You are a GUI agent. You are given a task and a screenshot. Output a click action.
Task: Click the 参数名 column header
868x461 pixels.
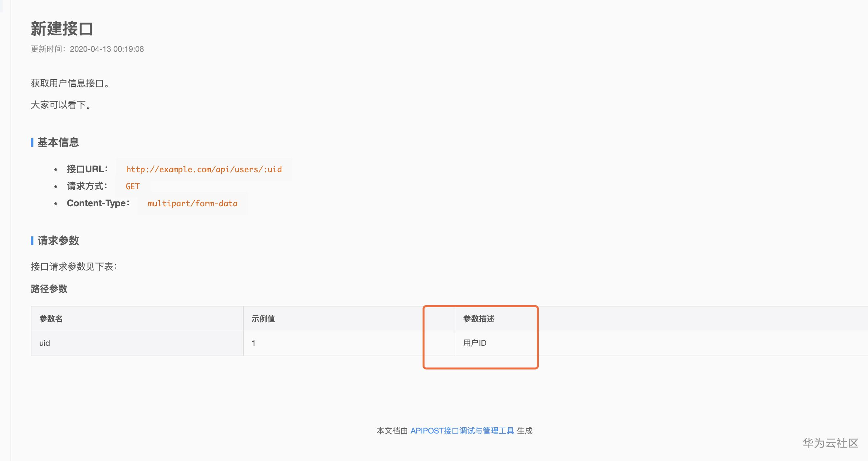click(51, 319)
